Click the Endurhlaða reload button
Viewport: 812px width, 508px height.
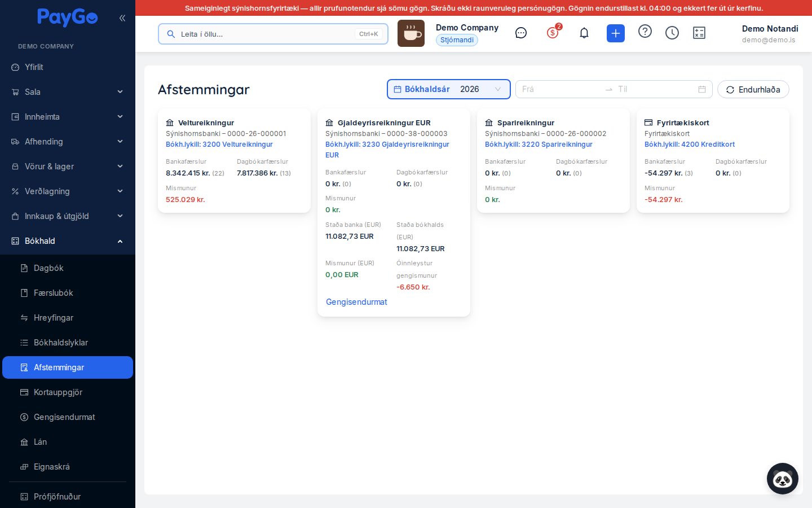click(753, 89)
